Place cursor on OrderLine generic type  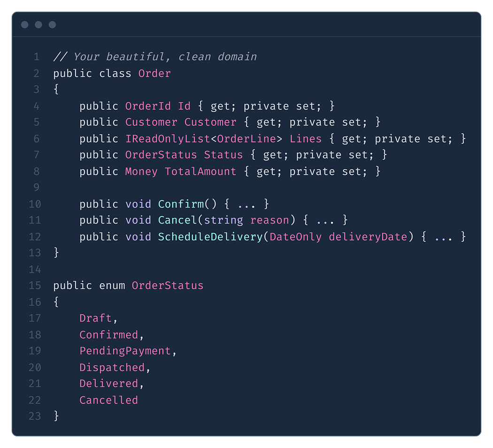(x=246, y=139)
